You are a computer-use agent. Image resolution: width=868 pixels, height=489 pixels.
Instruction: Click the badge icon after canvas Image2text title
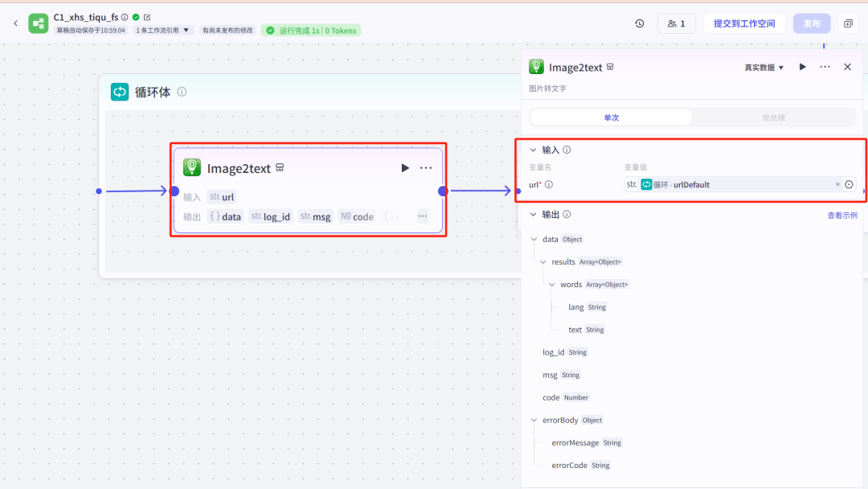pyautogui.click(x=280, y=168)
